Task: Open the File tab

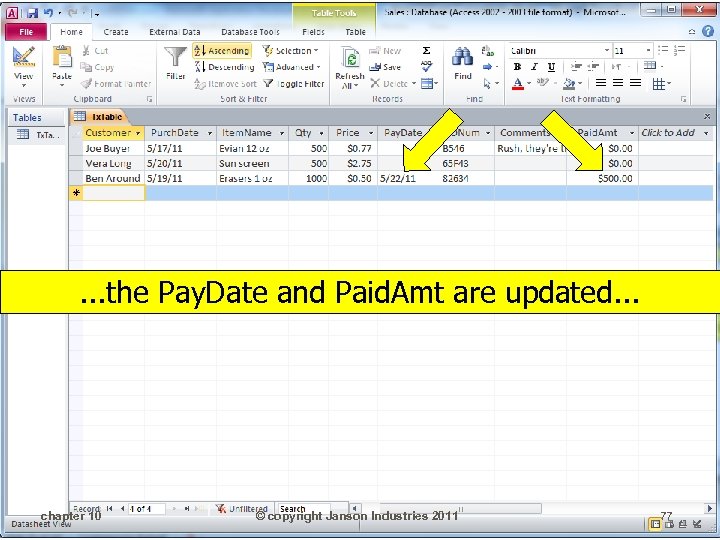Action: coord(26,32)
